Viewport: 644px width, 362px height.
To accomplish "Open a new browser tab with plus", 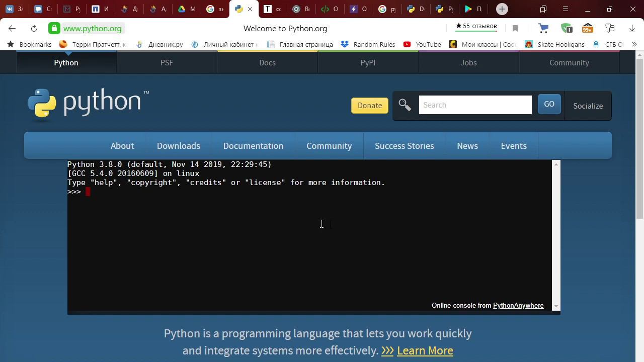I will coord(502,9).
